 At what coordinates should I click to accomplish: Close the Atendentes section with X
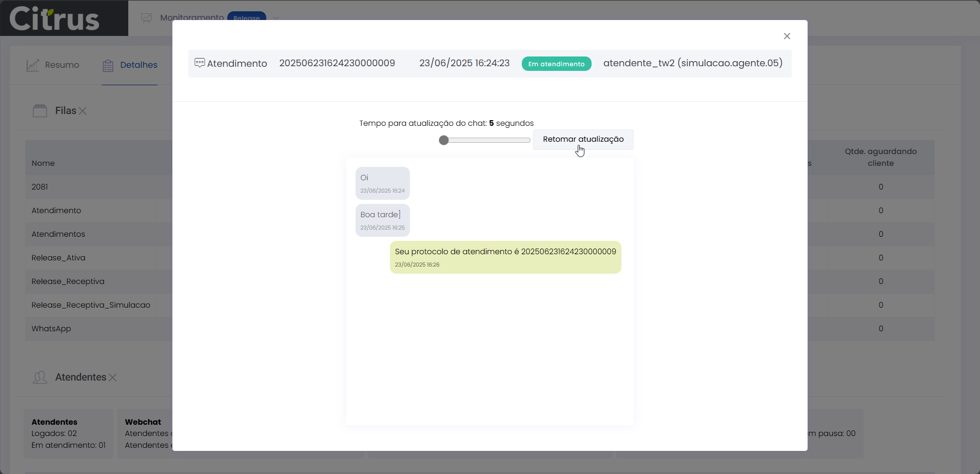113,377
